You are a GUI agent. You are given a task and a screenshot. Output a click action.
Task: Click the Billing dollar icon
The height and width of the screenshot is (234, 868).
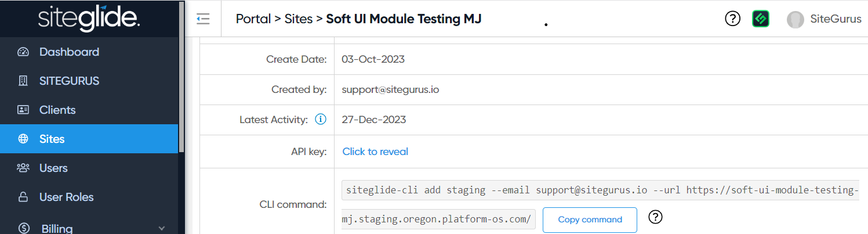click(24, 228)
